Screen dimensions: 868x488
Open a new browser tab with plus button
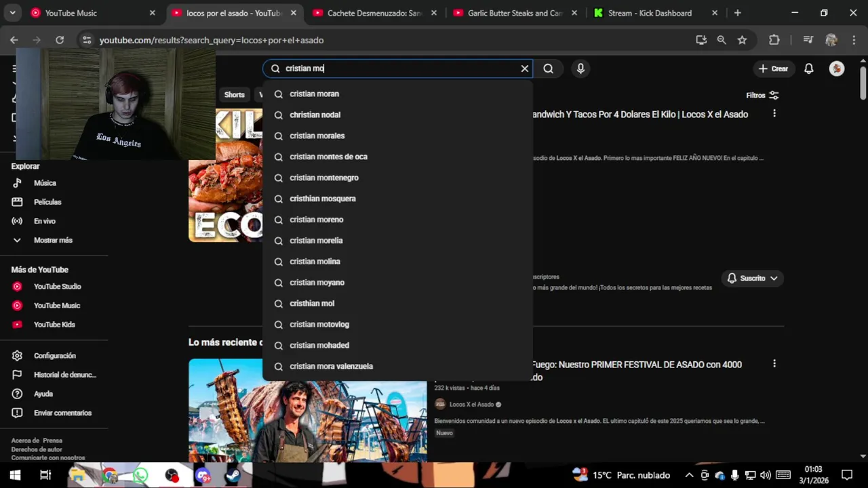738,13
